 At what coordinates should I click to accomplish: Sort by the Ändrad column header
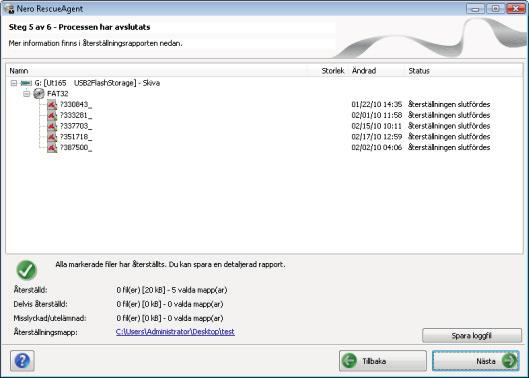[364, 71]
